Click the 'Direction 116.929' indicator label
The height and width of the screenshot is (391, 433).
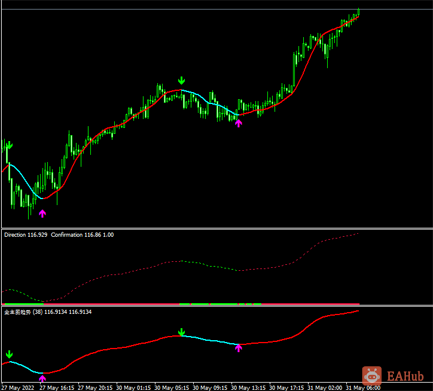pyautogui.click(x=26, y=235)
